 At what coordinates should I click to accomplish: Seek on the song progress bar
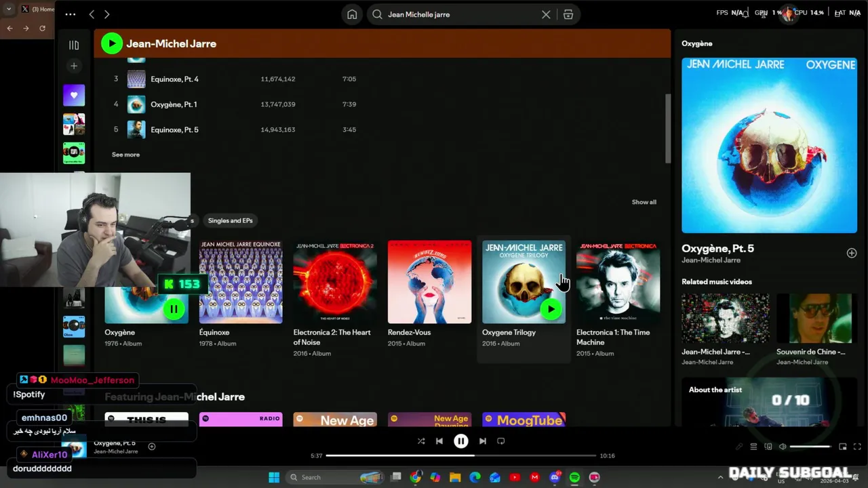click(x=460, y=455)
